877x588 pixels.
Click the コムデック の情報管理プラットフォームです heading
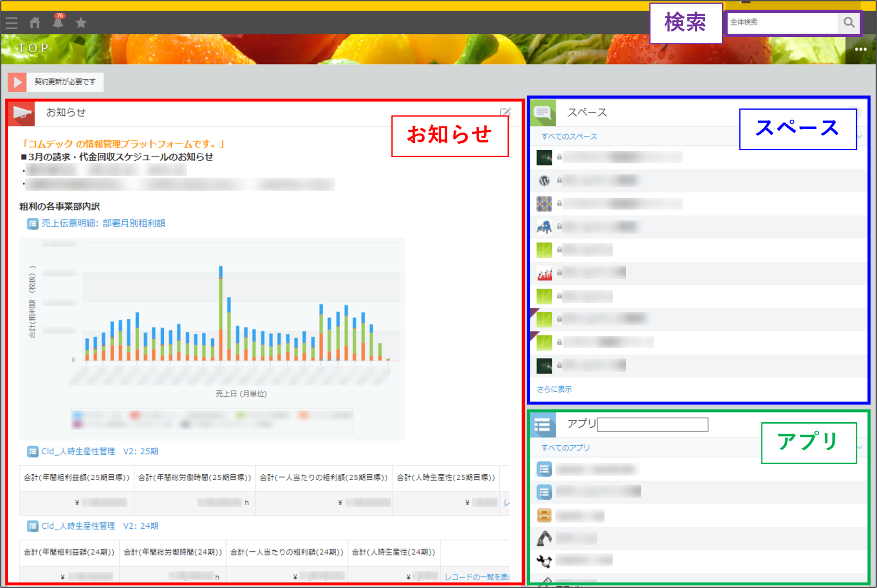pos(123,144)
